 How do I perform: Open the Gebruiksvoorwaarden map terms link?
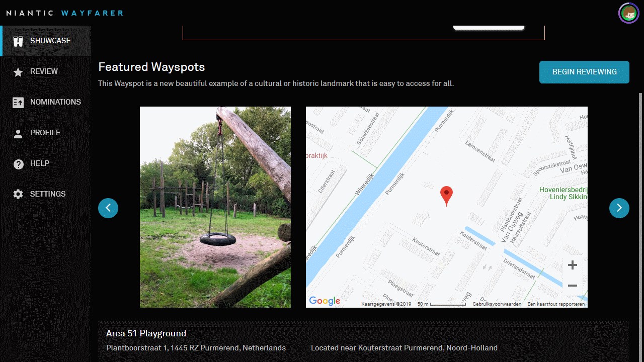point(497,304)
